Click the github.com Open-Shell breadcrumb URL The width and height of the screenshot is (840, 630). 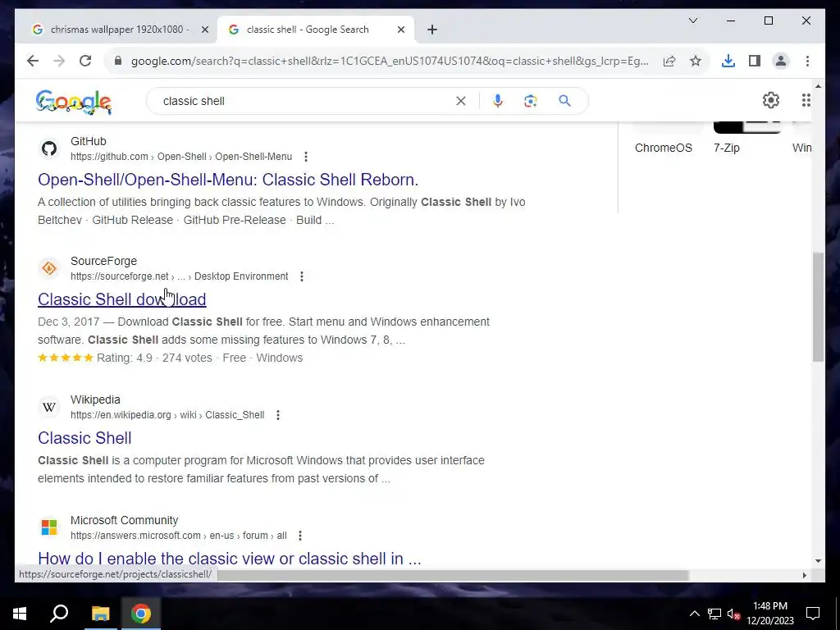click(181, 157)
